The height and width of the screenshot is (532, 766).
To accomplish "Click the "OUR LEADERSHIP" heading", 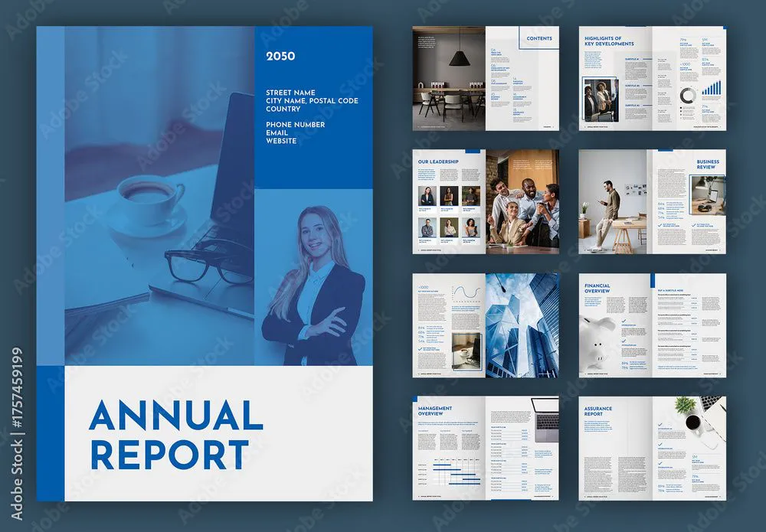I will pos(438,162).
